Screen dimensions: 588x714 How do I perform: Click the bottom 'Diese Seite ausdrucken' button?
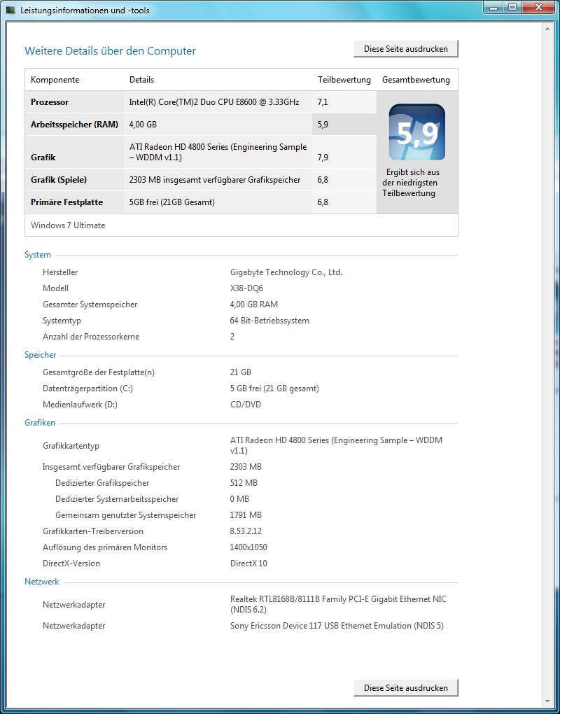405,687
